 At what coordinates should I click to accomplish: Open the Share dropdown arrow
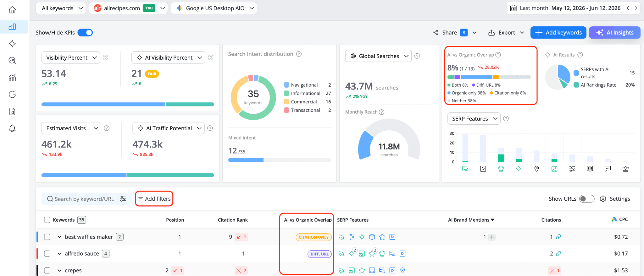tap(475, 33)
